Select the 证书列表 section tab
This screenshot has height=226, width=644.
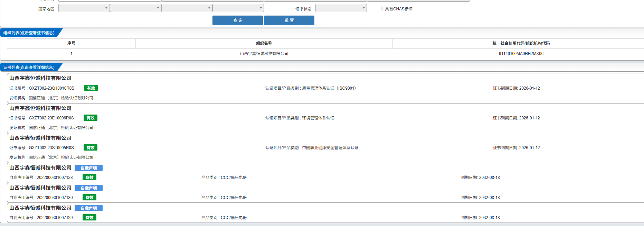pos(29,67)
